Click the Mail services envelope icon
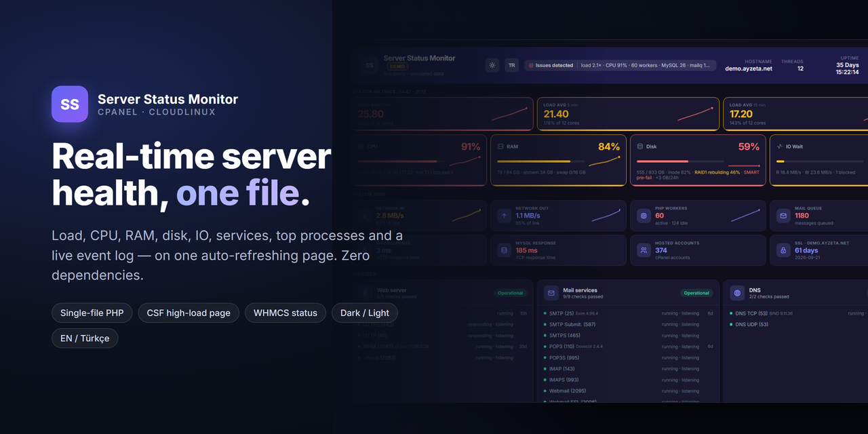 [x=551, y=293]
